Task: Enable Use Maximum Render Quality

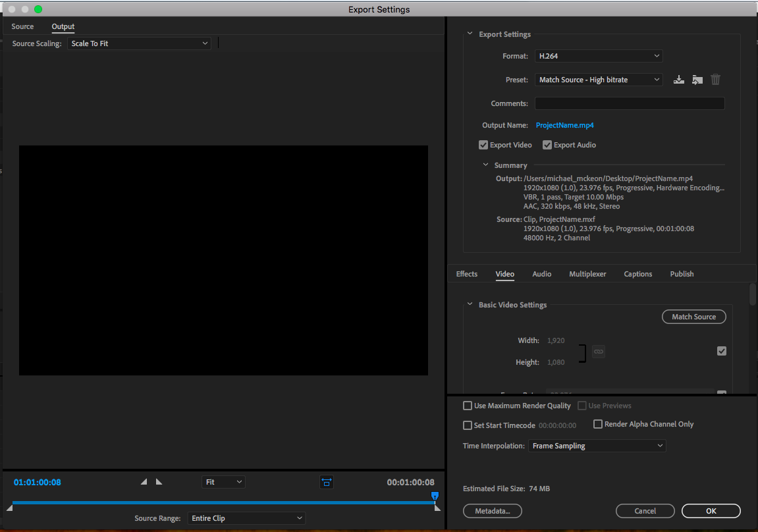Action: pyautogui.click(x=468, y=406)
